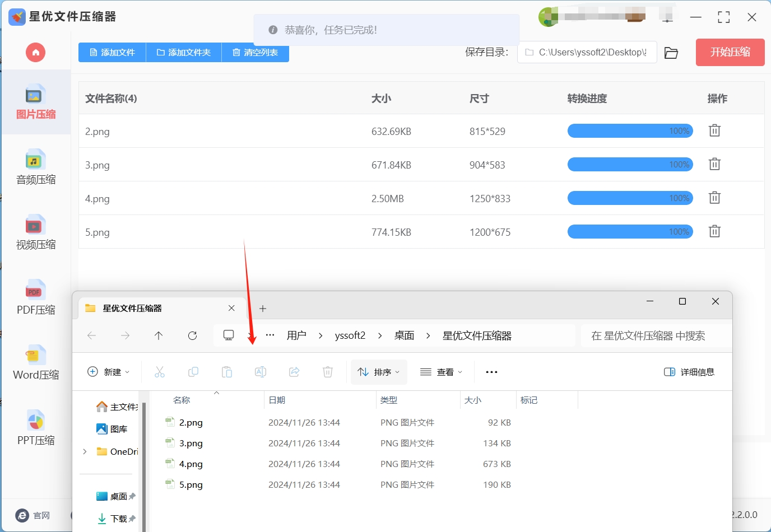This screenshot has height=532, width=771.
Task: Select the PPT压缩 sidebar module
Action: 36,428
